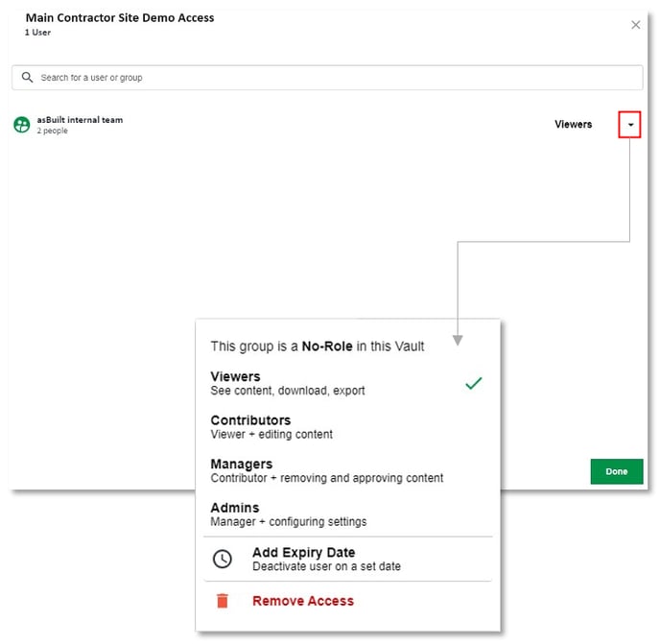Choose the Contributors role option

tap(347, 427)
